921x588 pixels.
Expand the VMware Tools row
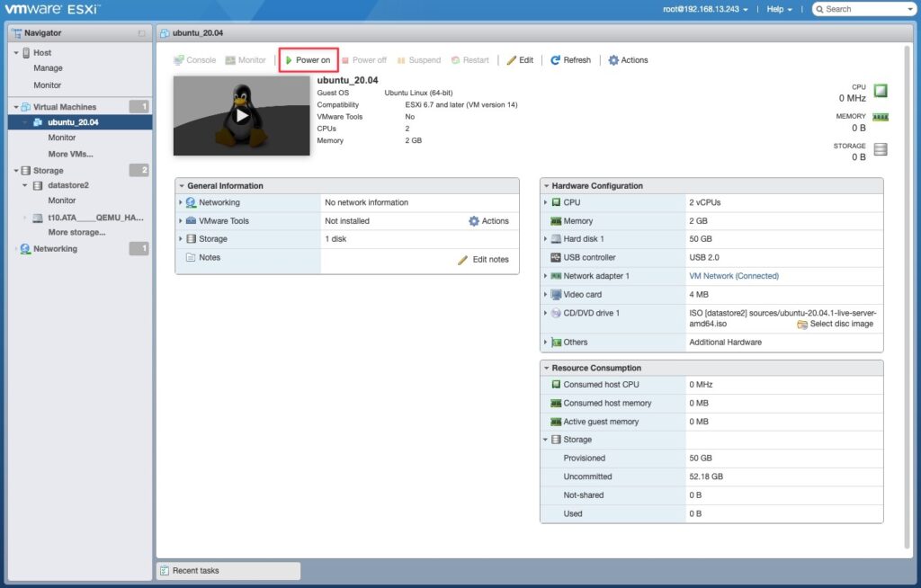point(181,221)
